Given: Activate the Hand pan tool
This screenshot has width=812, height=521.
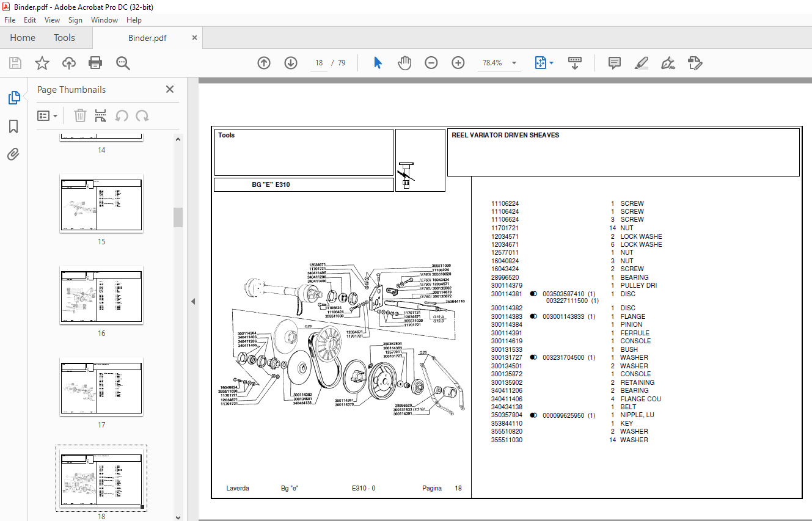Looking at the screenshot, I should point(404,63).
